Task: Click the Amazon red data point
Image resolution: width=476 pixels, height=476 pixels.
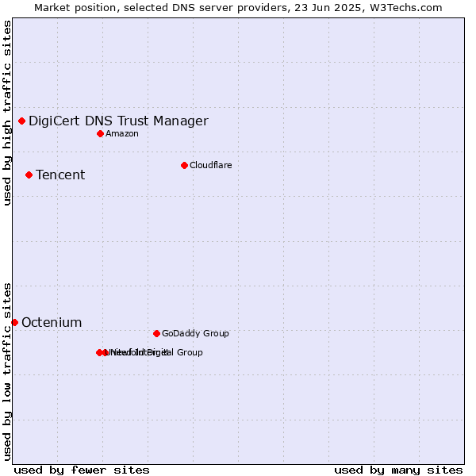Action: click(101, 134)
